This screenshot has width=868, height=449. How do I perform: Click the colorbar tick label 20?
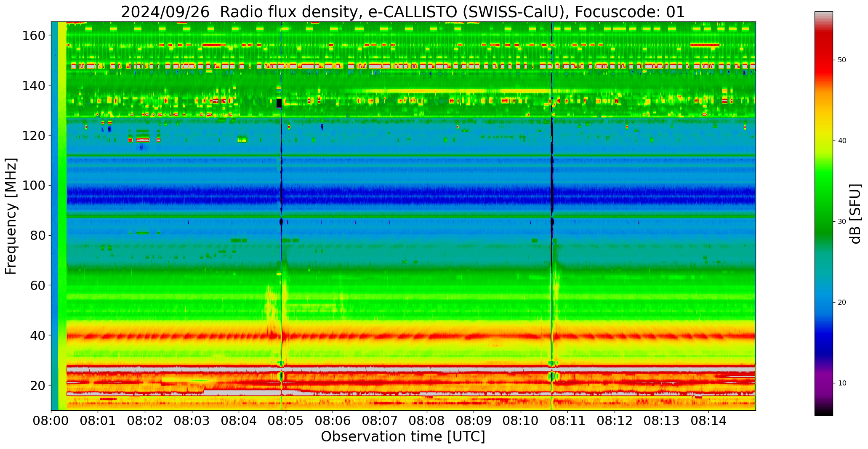842,303
